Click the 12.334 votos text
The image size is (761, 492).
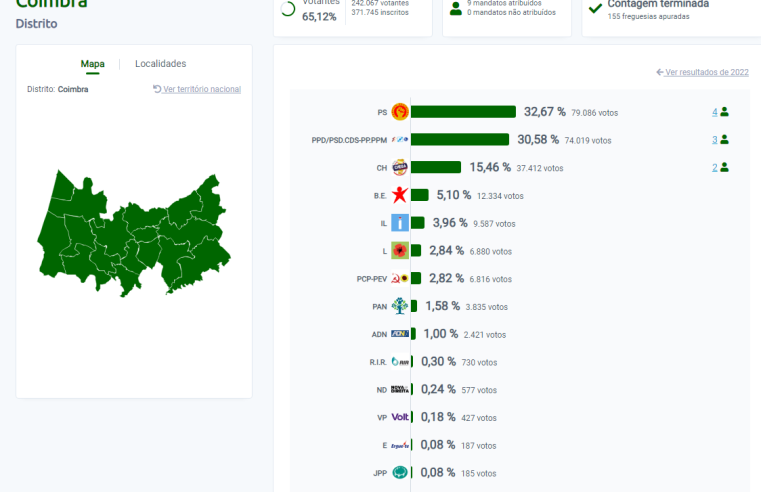[500, 196]
